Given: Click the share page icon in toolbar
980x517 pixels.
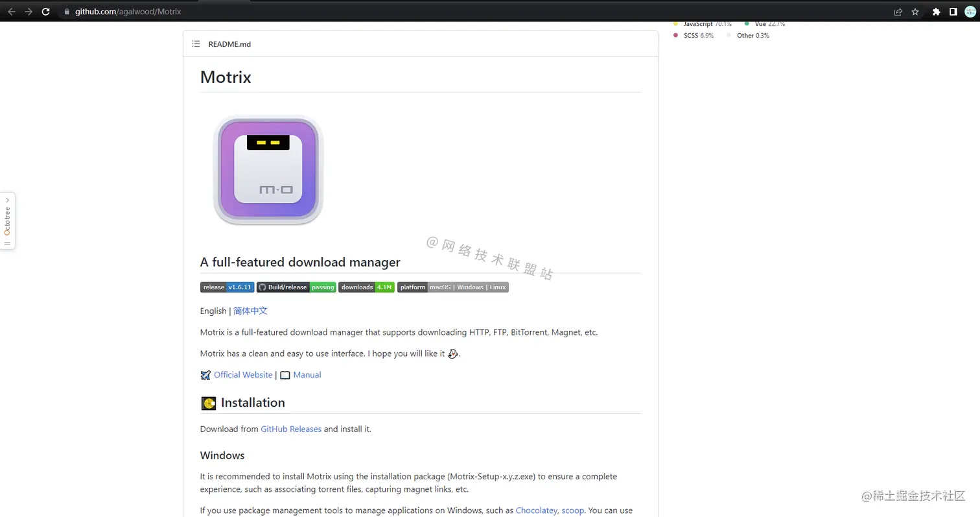Looking at the screenshot, I should [x=898, y=12].
